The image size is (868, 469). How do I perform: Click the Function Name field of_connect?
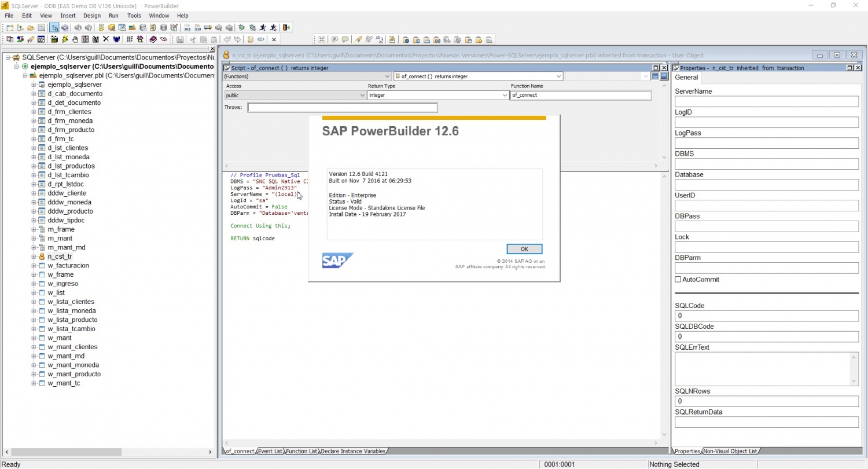(580, 96)
